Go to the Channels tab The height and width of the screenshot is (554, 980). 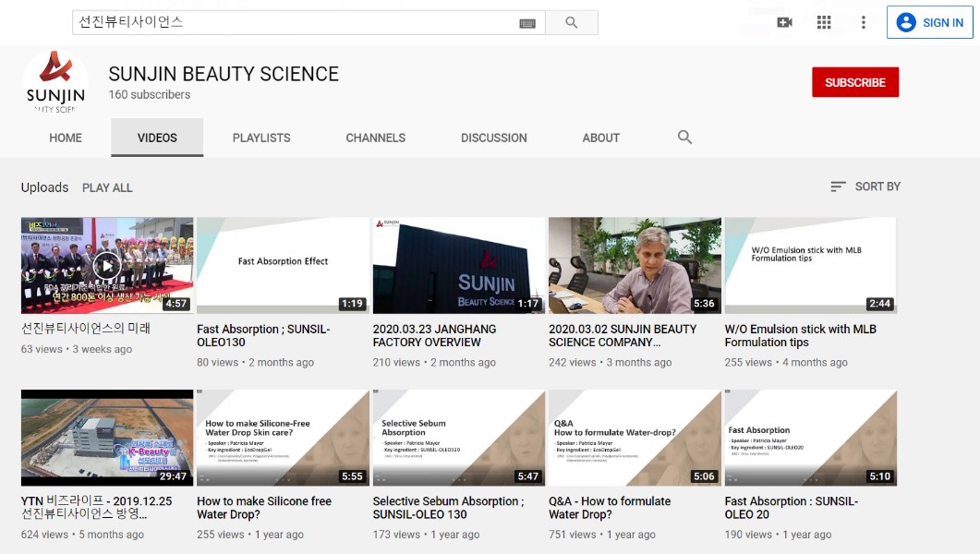[x=376, y=138]
